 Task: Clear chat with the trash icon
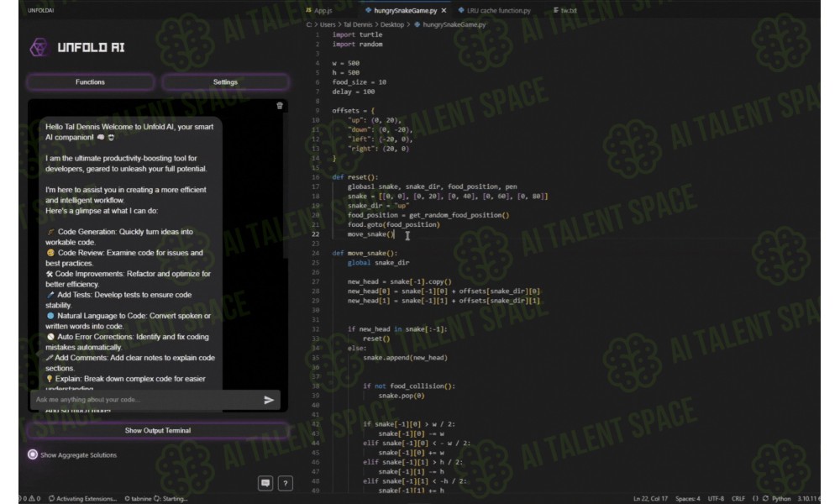click(x=280, y=106)
